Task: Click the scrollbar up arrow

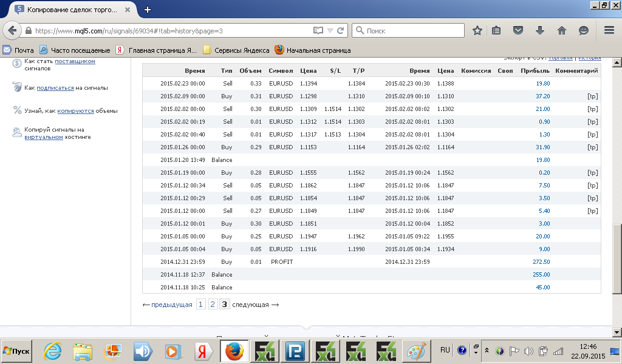Action: pyautogui.click(x=617, y=62)
